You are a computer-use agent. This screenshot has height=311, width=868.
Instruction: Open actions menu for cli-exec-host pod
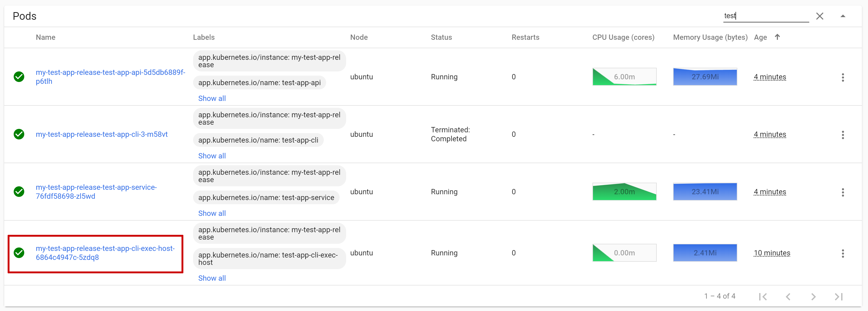pos(843,253)
